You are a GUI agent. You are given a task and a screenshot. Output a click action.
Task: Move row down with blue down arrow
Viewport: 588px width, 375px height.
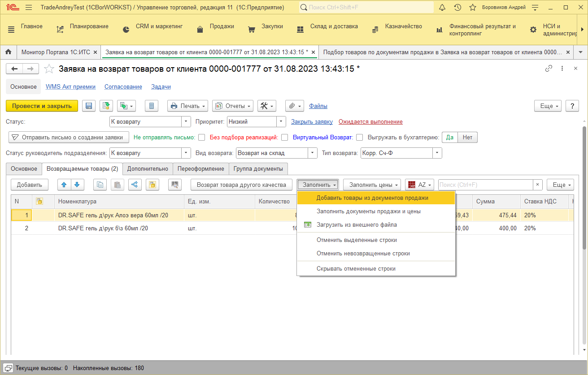pos(77,185)
